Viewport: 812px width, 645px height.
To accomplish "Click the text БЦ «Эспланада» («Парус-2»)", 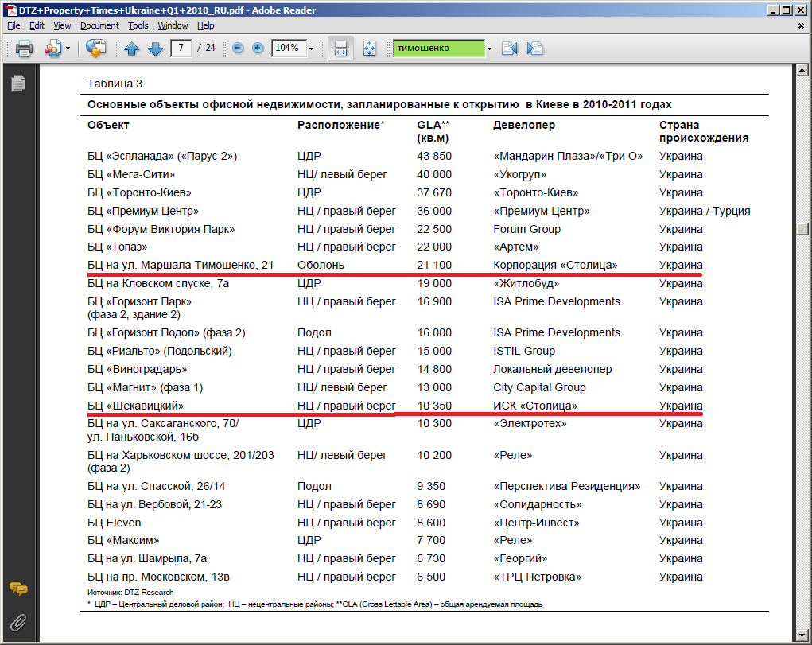I will coord(162,156).
